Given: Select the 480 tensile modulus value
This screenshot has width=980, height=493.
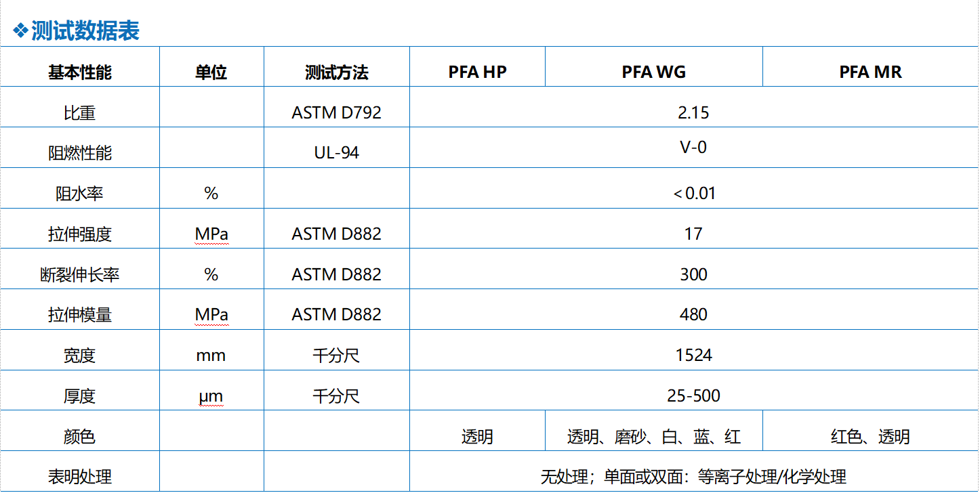Looking at the screenshot, I should click(x=693, y=315).
